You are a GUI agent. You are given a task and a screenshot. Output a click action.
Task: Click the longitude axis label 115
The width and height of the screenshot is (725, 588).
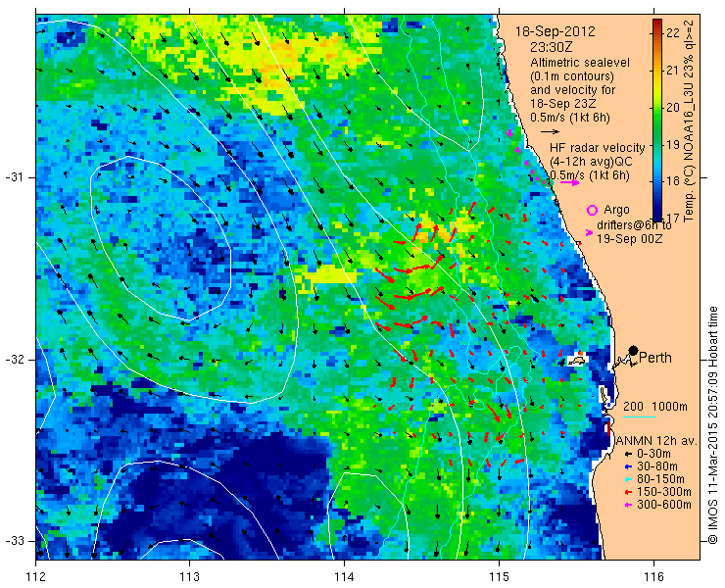[x=499, y=577]
